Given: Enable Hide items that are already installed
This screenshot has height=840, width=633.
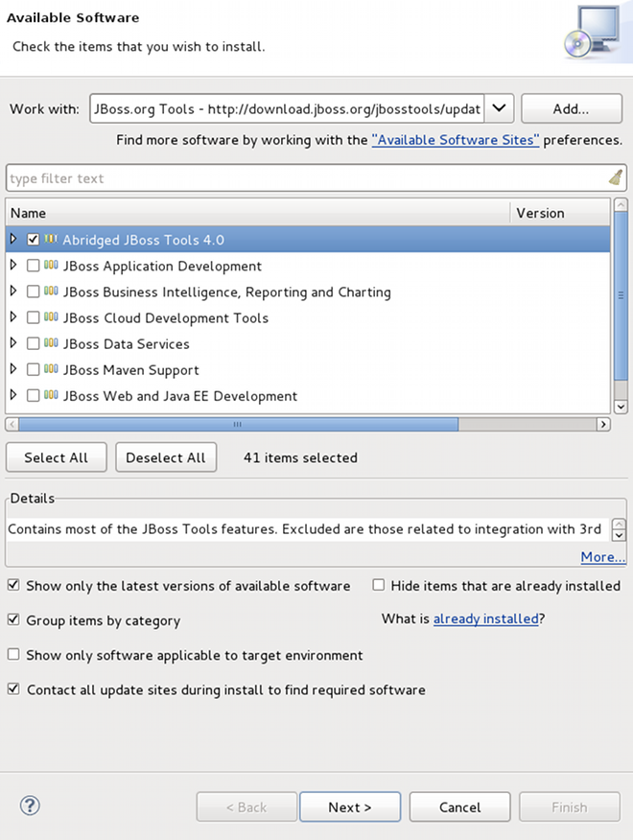Looking at the screenshot, I should point(379,585).
